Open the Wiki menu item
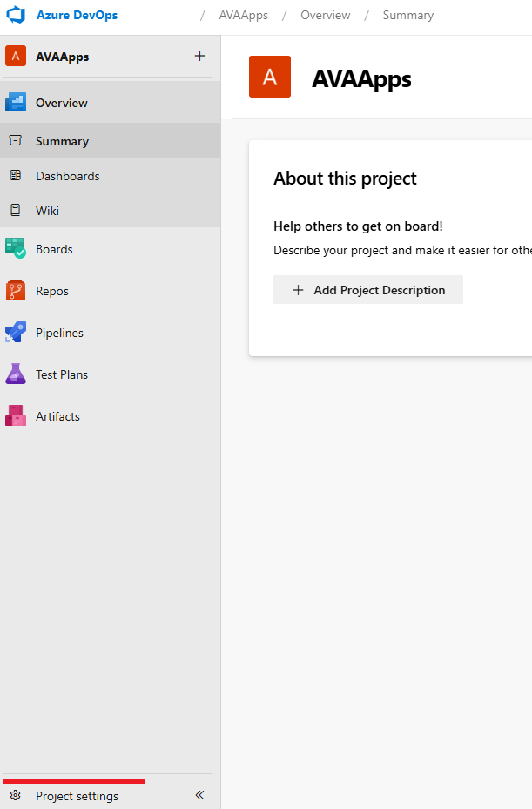Viewport: 532px width, 809px height. (48, 211)
